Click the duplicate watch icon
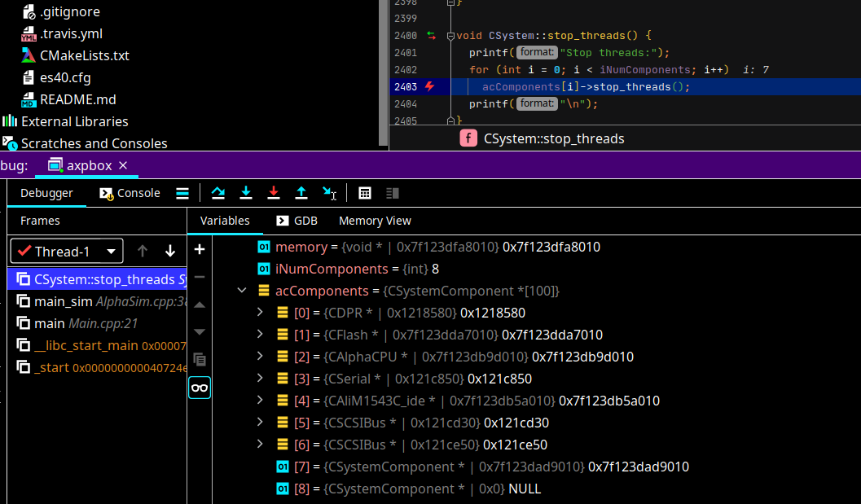Viewport: 861px width, 504px height. [200, 360]
